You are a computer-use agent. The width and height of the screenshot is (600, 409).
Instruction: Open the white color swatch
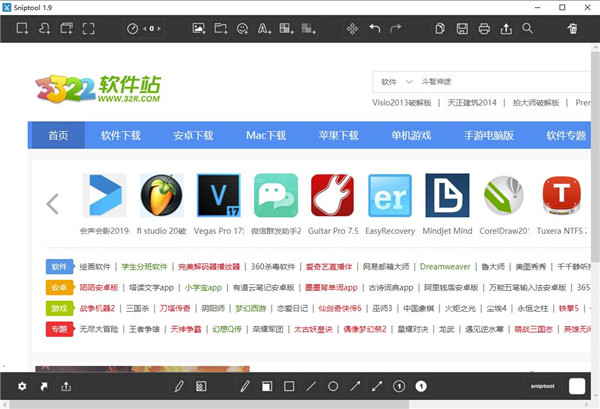[x=576, y=386]
